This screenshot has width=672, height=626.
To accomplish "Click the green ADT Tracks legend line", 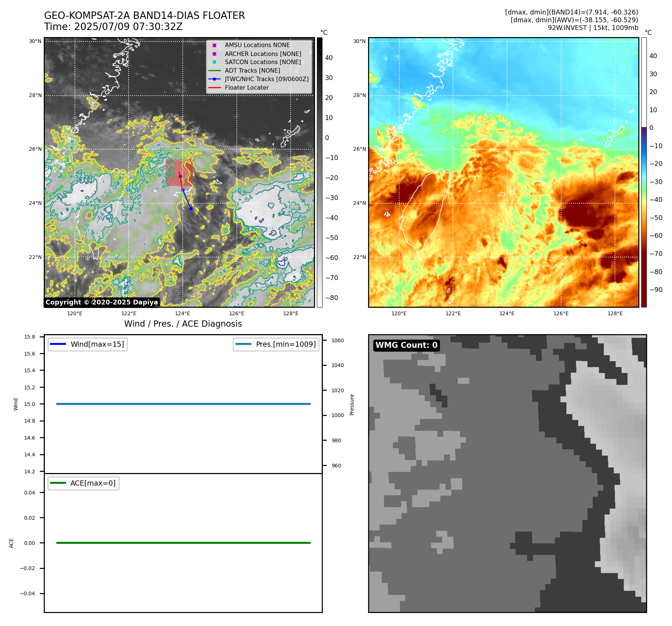I will tap(214, 70).
